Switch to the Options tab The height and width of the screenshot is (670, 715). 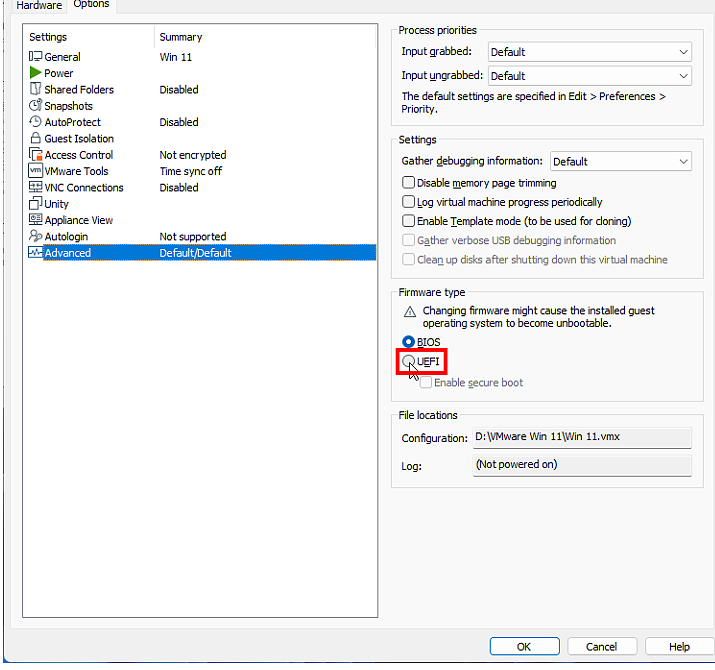point(91,5)
